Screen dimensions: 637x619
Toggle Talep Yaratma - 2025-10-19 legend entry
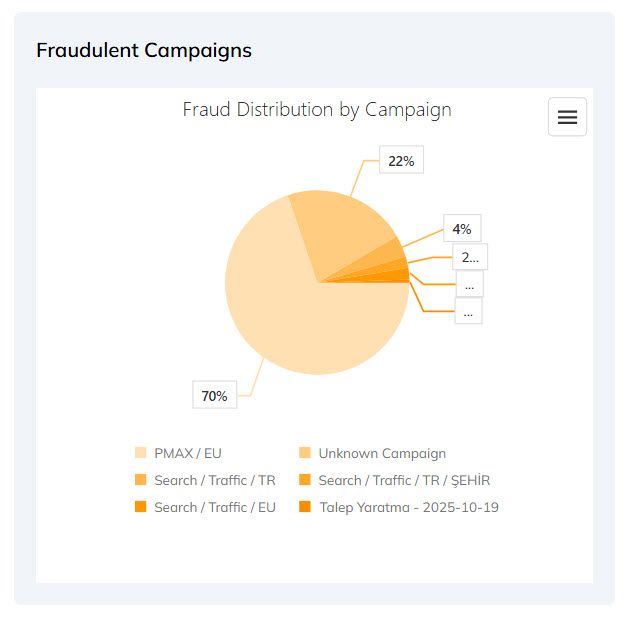(x=408, y=507)
